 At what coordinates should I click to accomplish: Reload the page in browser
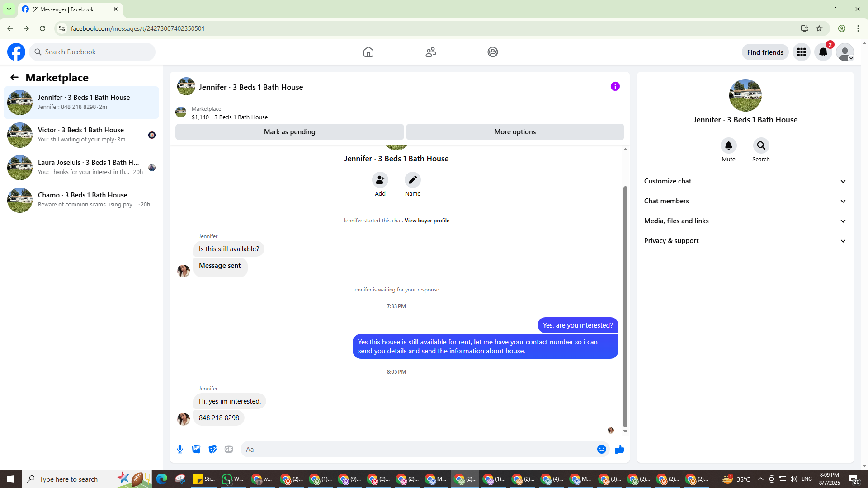pos(42,28)
